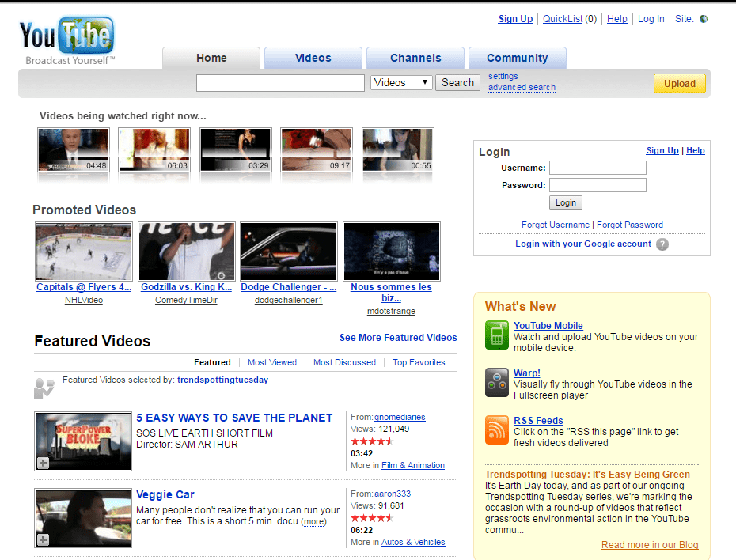Focus the Username input field
Screen dimensions: 736x560
coord(598,168)
